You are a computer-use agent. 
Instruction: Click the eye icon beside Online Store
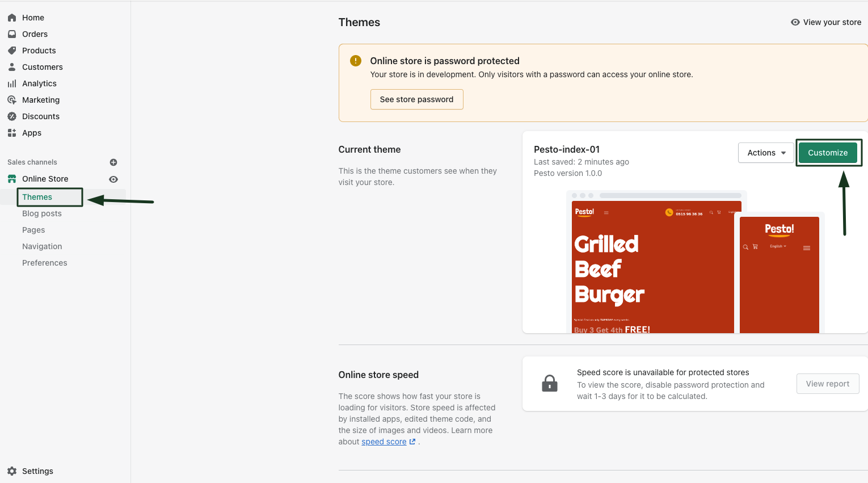tap(113, 179)
